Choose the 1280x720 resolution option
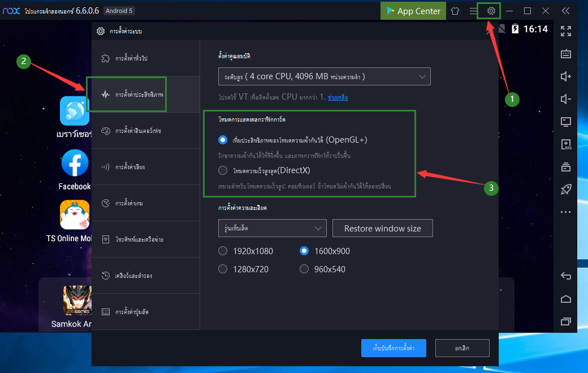Viewport: 588px width, 373px height. tap(223, 269)
